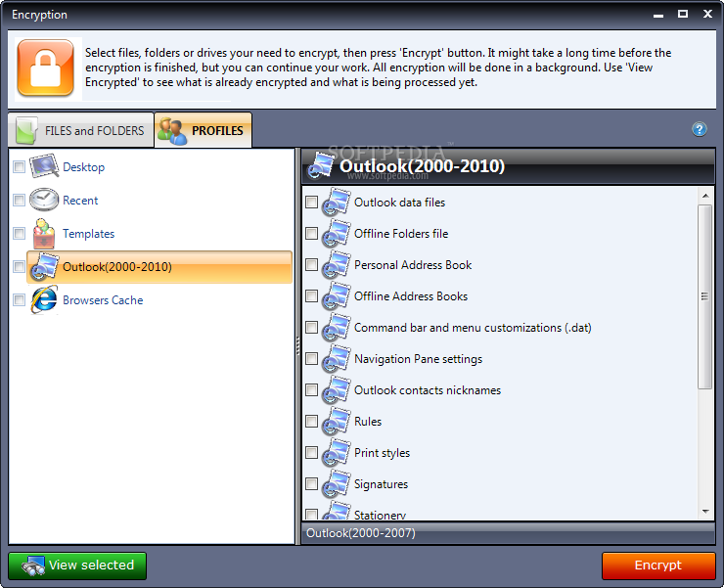Screen dimensions: 724x588
Task: Click the red Encrypt button
Action: click(x=658, y=565)
